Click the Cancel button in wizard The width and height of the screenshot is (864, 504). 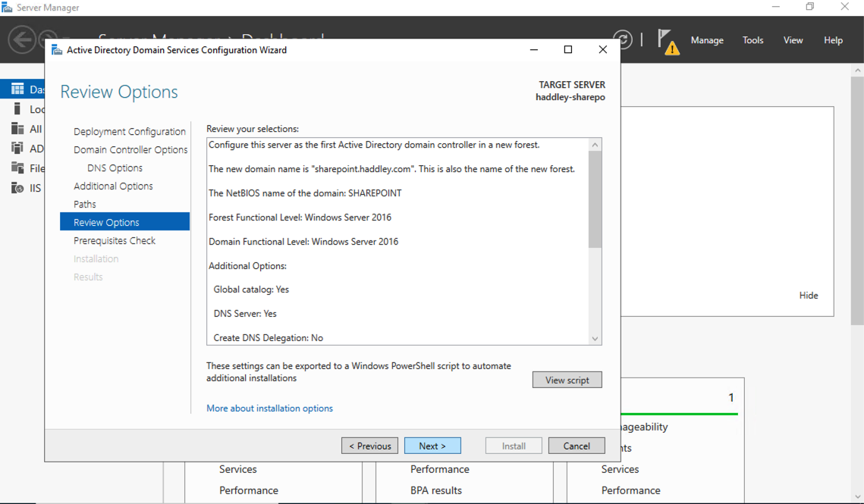tap(577, 446)
